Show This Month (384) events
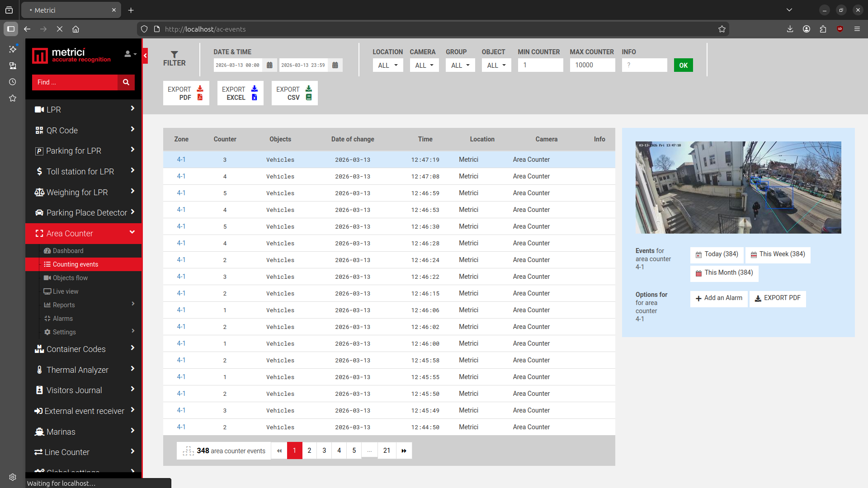 pos(724,273)
